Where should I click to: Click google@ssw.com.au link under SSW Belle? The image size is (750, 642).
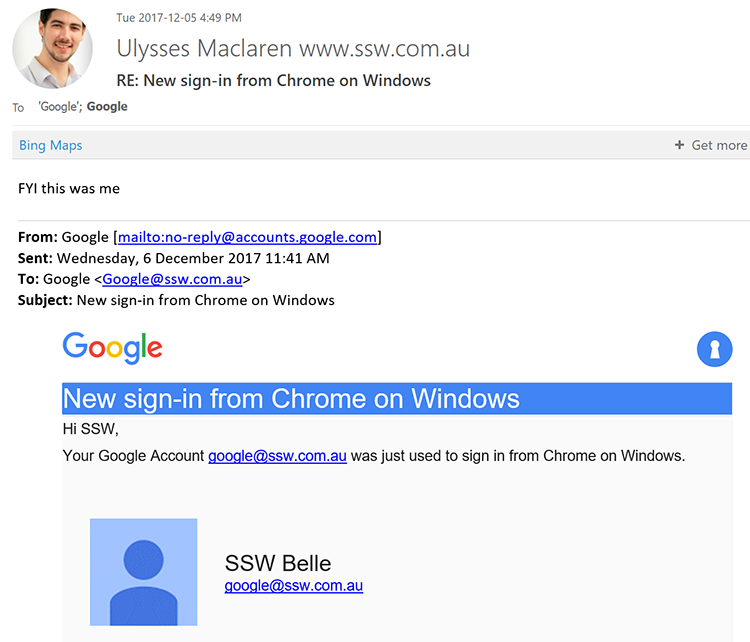pyautogui.click(x=293, y=586)
